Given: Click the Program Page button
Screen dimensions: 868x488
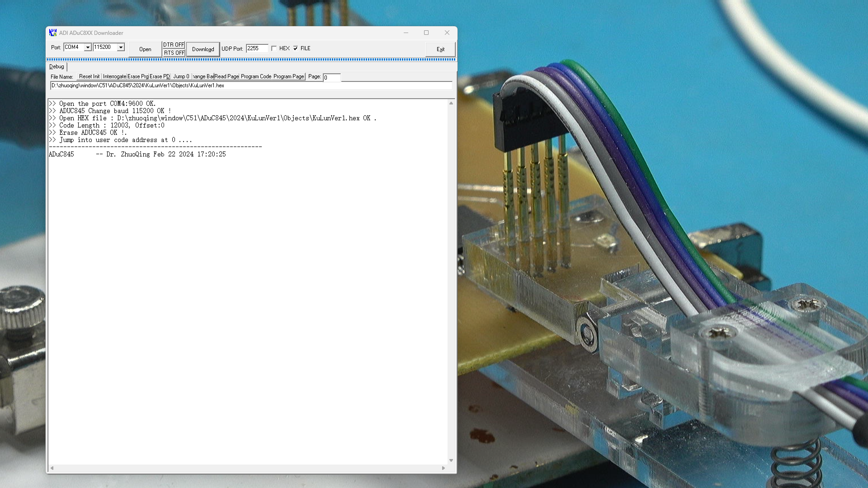Looking at the screenshot, I should click(288, 76).
